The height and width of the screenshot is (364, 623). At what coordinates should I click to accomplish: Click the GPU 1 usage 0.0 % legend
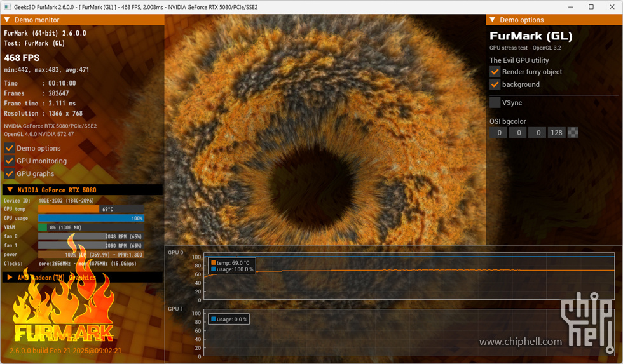click(x=229, y=319)
